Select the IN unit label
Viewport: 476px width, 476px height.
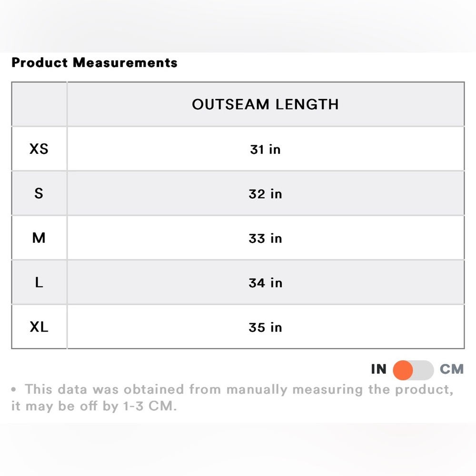click(378, 369)
